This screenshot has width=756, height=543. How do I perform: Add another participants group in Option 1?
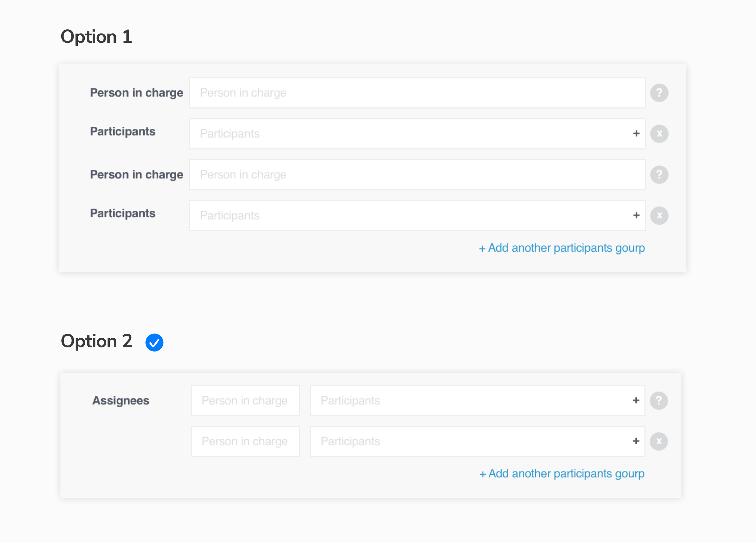click(562, 248)
